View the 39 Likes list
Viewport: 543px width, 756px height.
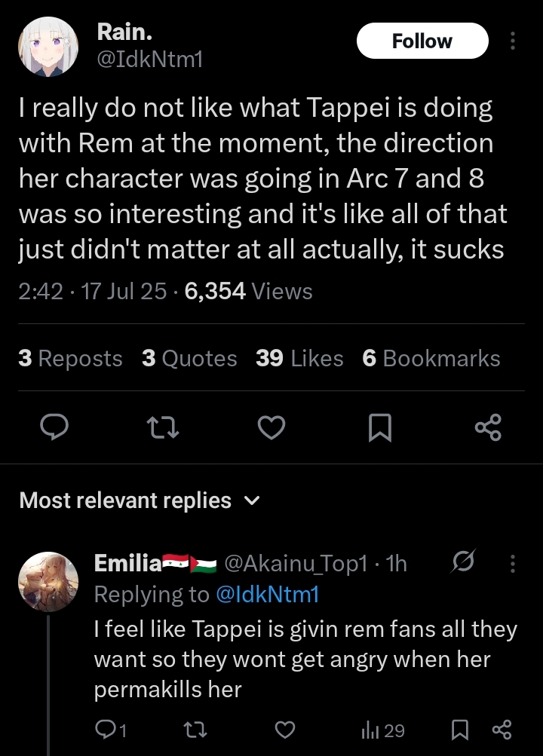pos(299,358)
